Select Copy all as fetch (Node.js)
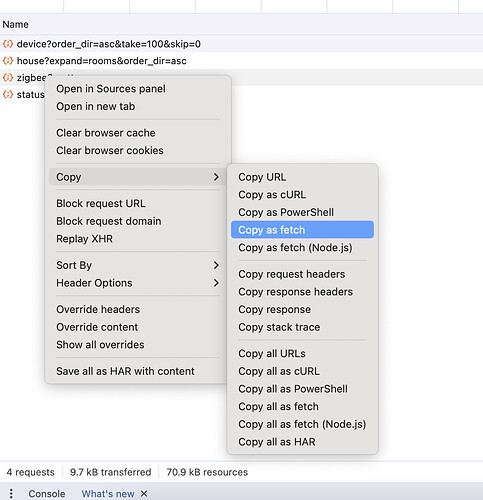 [302, 424]
